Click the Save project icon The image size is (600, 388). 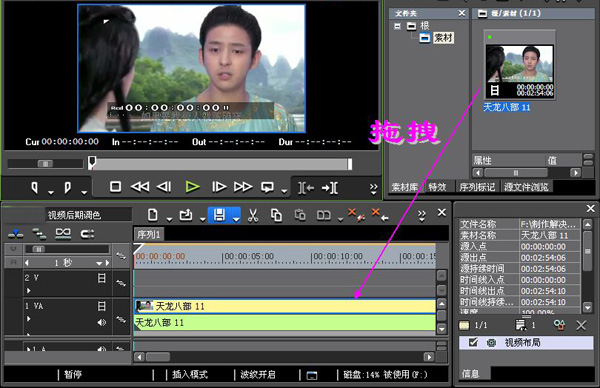click(219, 215)
